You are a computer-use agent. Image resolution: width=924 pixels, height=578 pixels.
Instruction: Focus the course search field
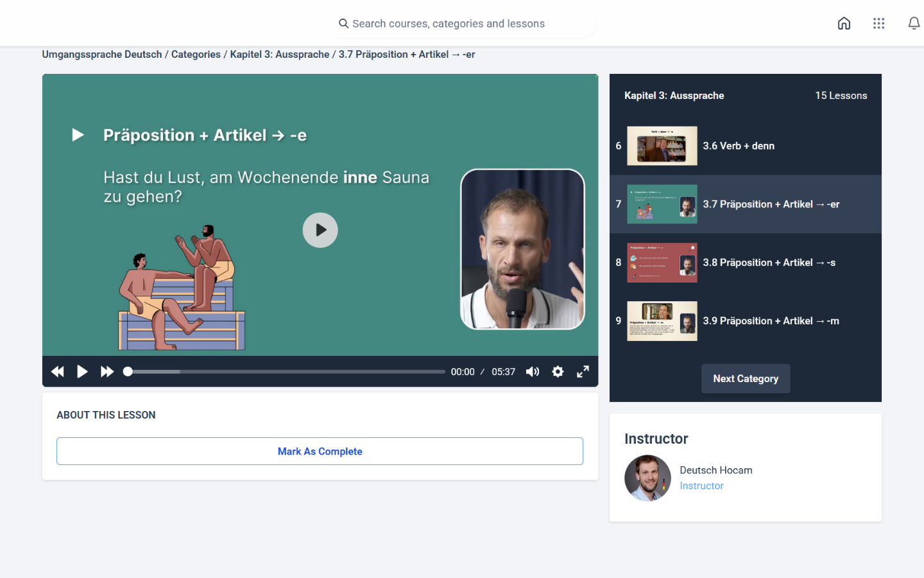tap(462, 24)
